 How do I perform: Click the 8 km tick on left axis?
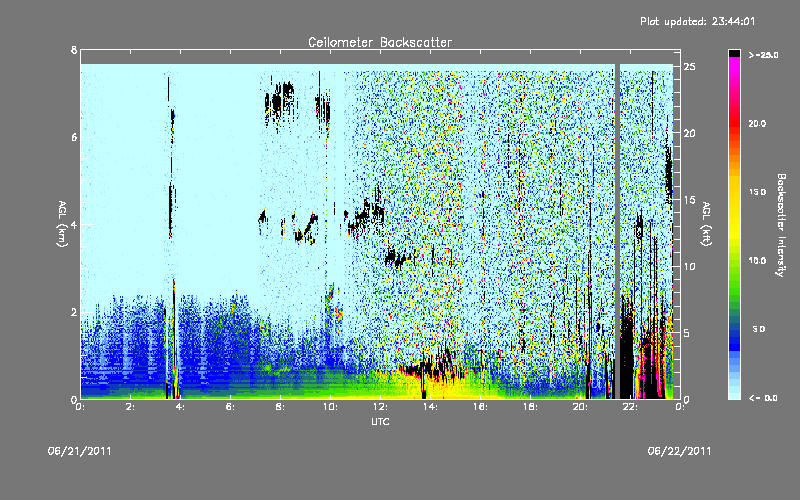tap(74, 50)
